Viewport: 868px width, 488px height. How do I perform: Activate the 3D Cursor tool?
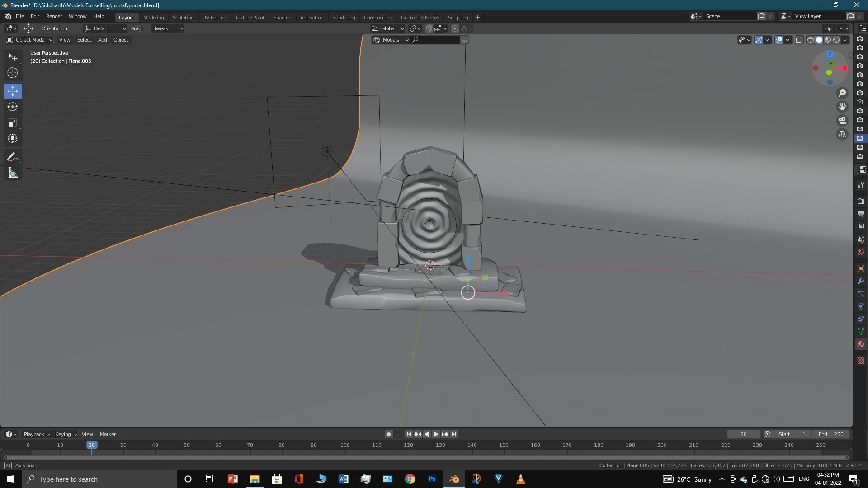13,73
